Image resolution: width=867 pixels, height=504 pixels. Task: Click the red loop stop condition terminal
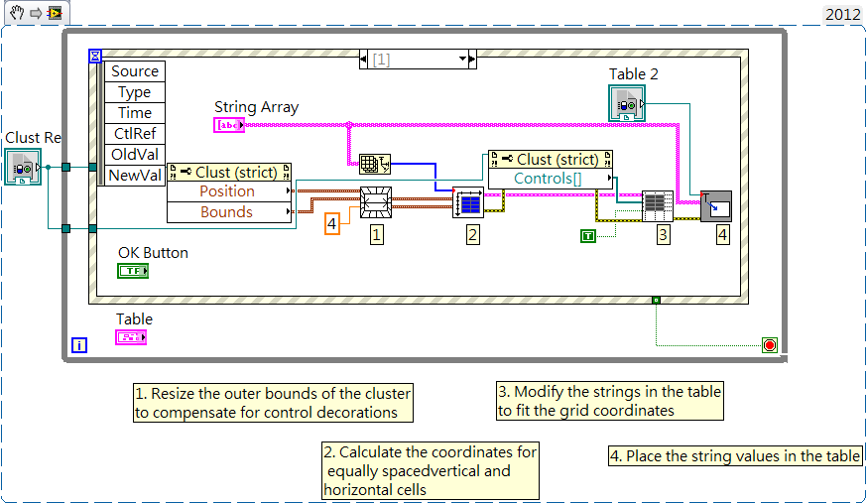point(769,345)
